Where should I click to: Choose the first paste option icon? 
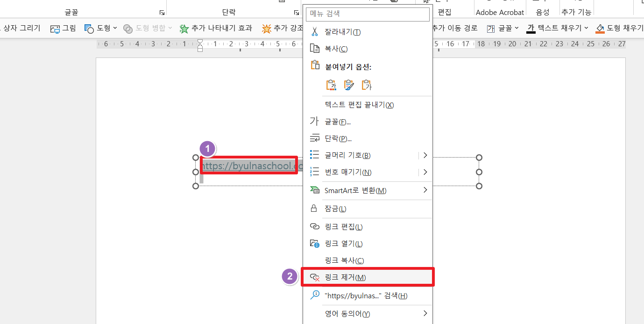tap(331, 85)
